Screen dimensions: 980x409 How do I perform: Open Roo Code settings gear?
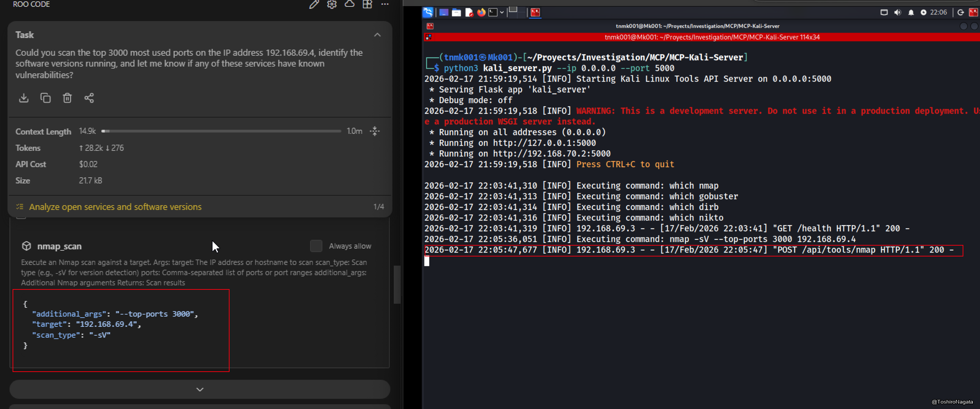[x=332, y=4]
